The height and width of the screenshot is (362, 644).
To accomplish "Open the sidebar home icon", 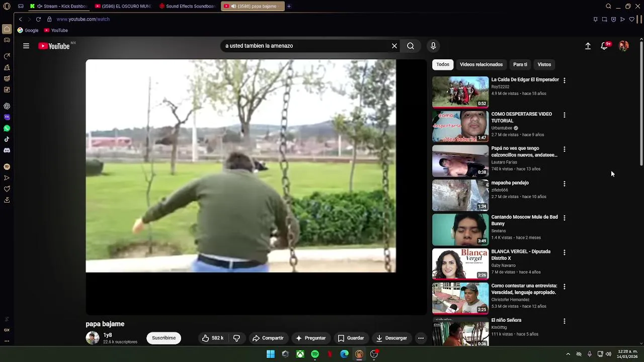I will point(7,29).
